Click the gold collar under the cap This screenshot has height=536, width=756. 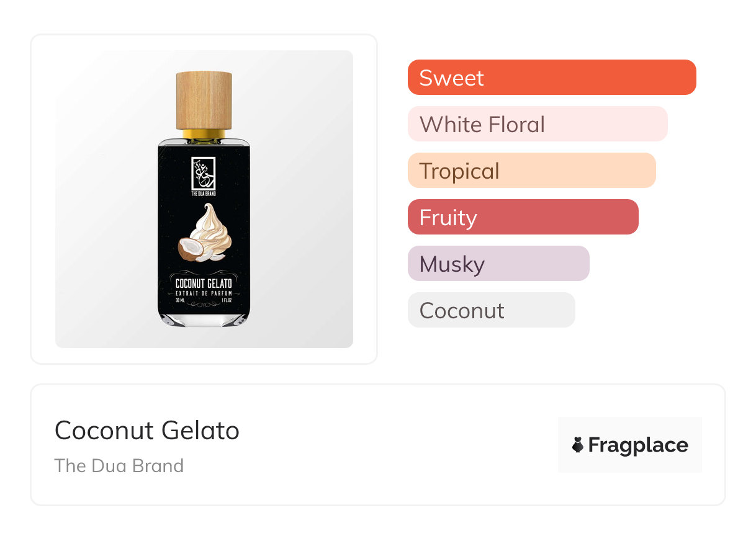point(204,133)
